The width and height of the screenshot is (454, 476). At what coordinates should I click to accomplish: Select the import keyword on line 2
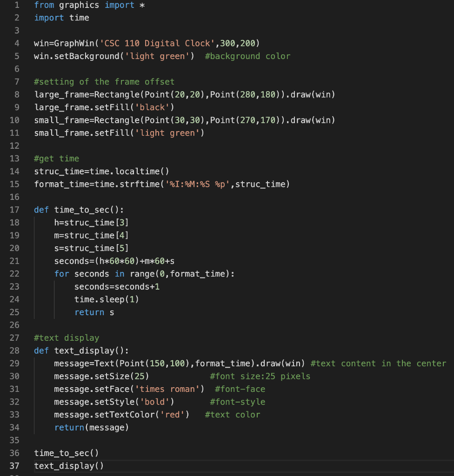tap(49, 18)
